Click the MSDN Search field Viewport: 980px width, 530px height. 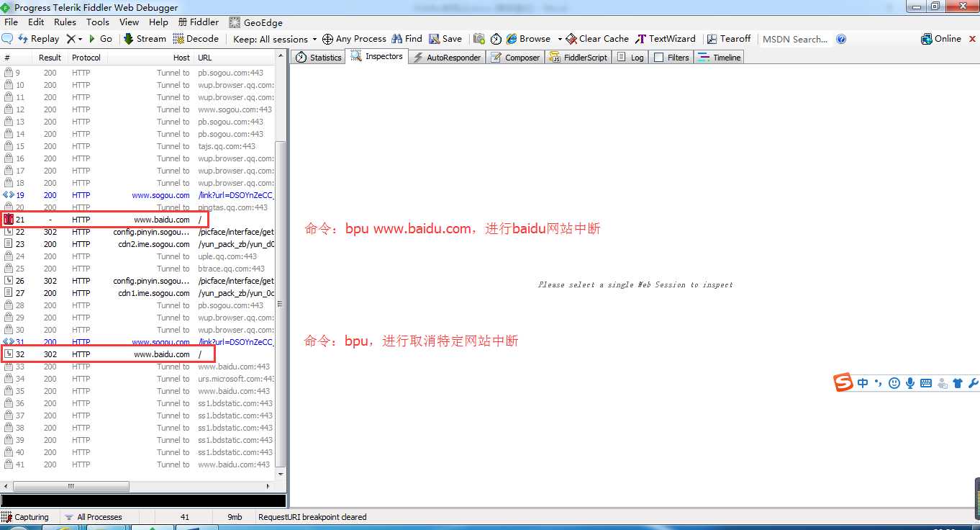(x=796, y=39)
